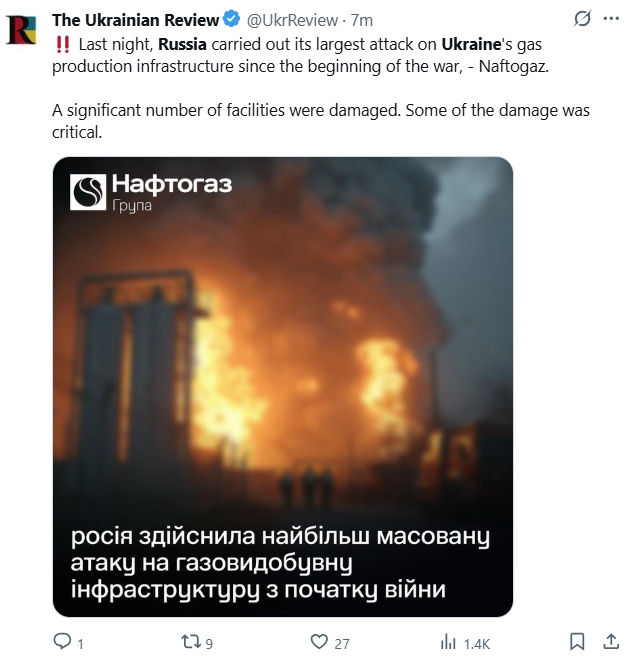Click the 27 likes count
This screenshot has width=628, height=665.
click(x=342, y=644)
